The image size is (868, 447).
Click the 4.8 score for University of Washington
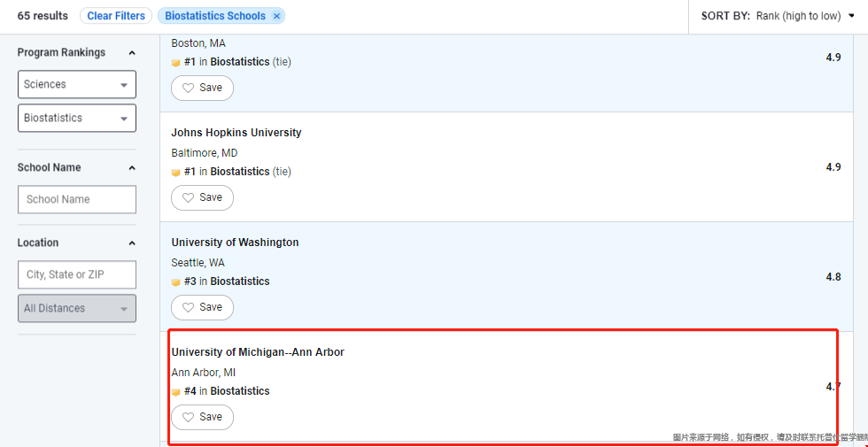click(x=833, y=276)
